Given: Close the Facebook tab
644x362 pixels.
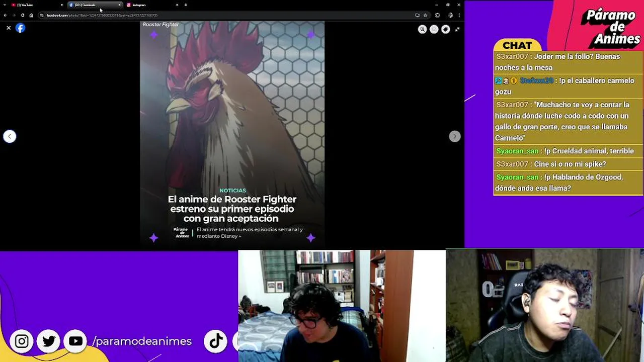Looking at the screenshot, I should click(120, 5).
